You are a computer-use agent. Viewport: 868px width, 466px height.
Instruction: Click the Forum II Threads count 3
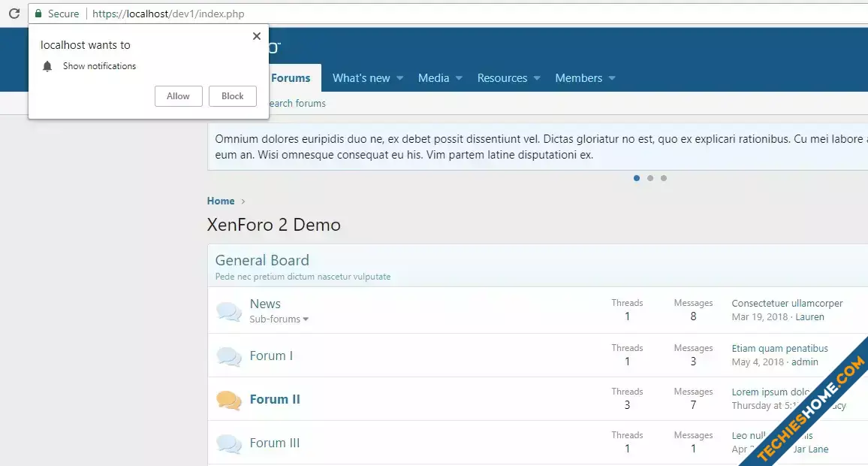[627, 405]
